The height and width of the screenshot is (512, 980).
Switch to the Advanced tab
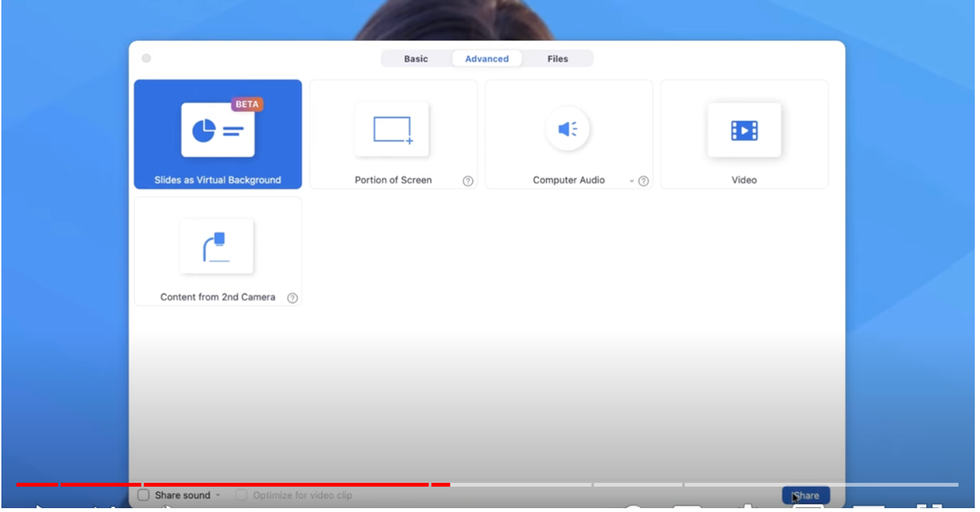(x=487, y=59)
